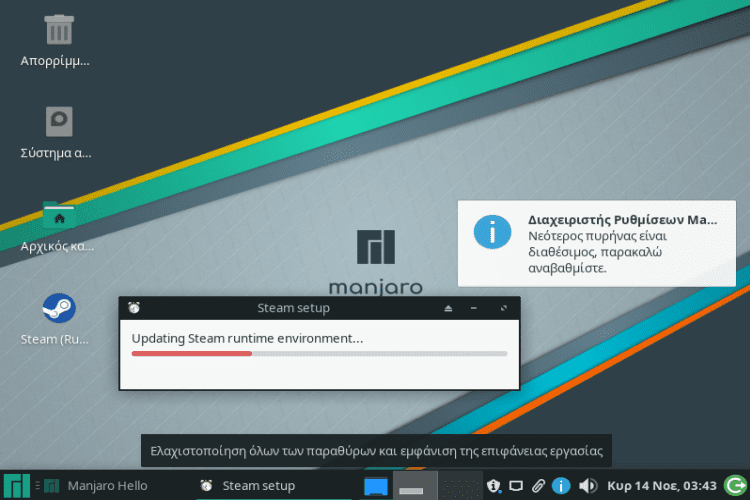The width and height of the screenshot is (750, 500).
Task: Click the green logout button in panel
Action: point(736,486)
